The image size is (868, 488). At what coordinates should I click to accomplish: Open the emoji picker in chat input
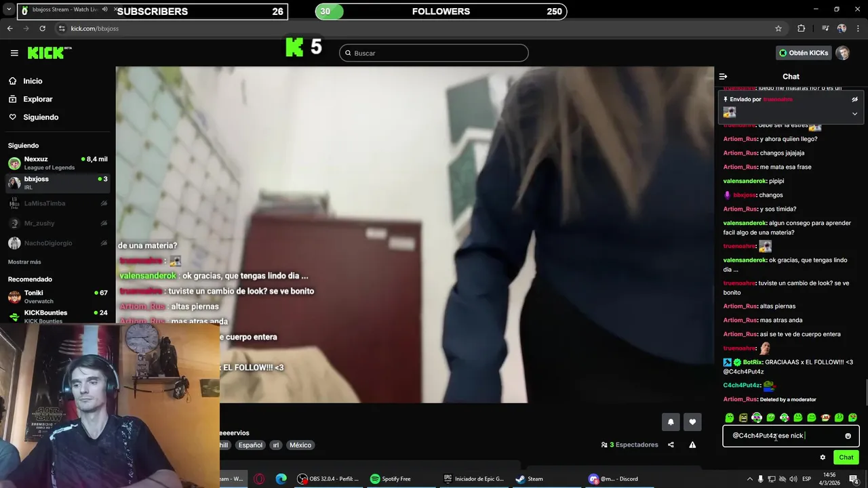pos(848,436)
